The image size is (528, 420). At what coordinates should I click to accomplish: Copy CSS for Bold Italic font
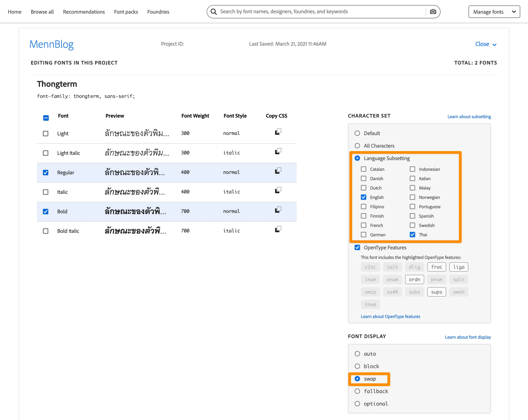(x=278, y=229)
